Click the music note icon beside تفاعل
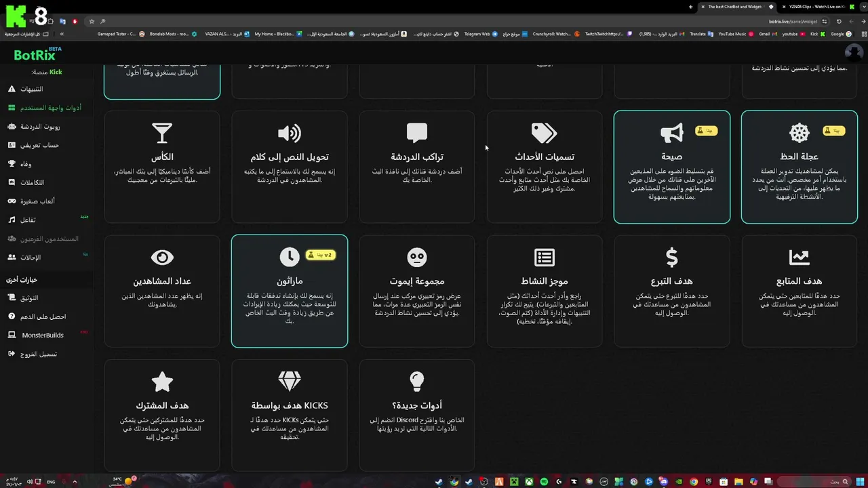 pyautogui.click(x=12, y=220)
